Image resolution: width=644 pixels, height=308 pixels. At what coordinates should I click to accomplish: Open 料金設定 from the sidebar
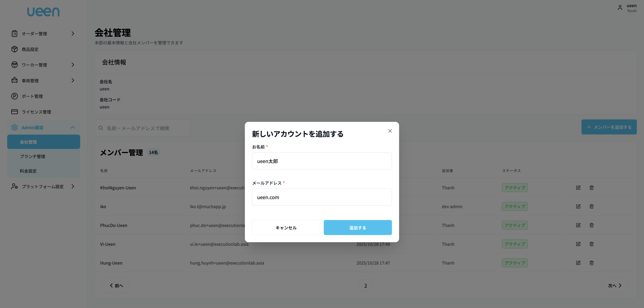(x=28, y=171)
